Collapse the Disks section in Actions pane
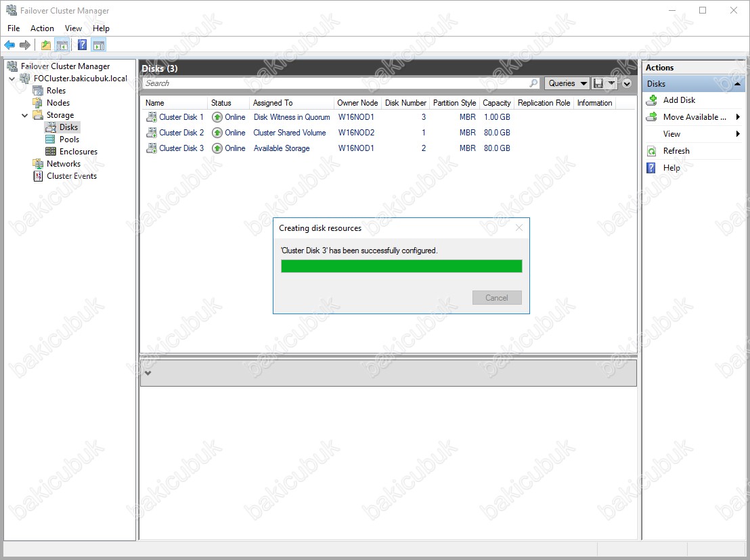The image size is (750, 560). [x=737, y=84]
